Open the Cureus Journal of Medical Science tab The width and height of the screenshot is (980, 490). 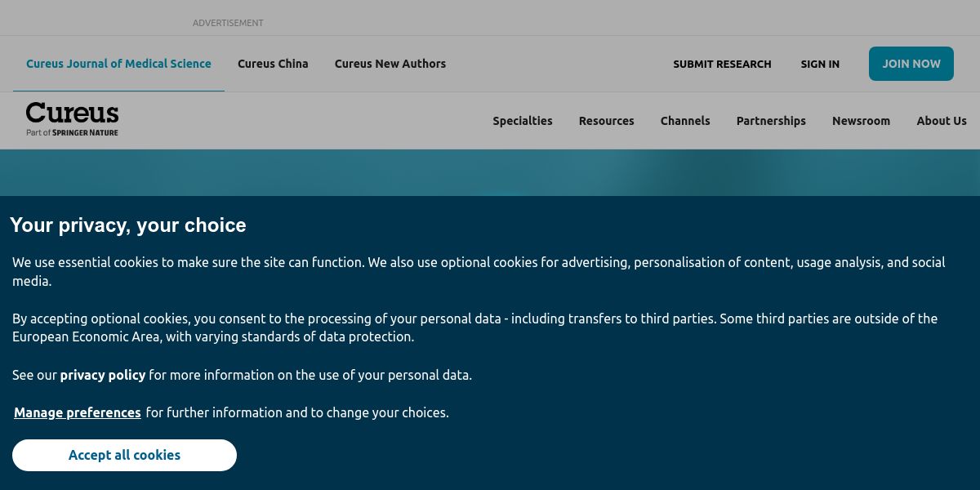tap(118, 64)
